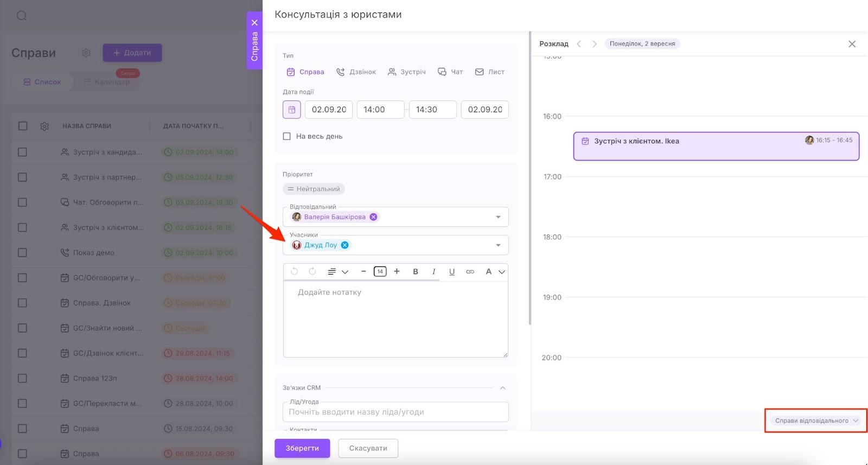Click the font size value box

click(x=380, y=271)
